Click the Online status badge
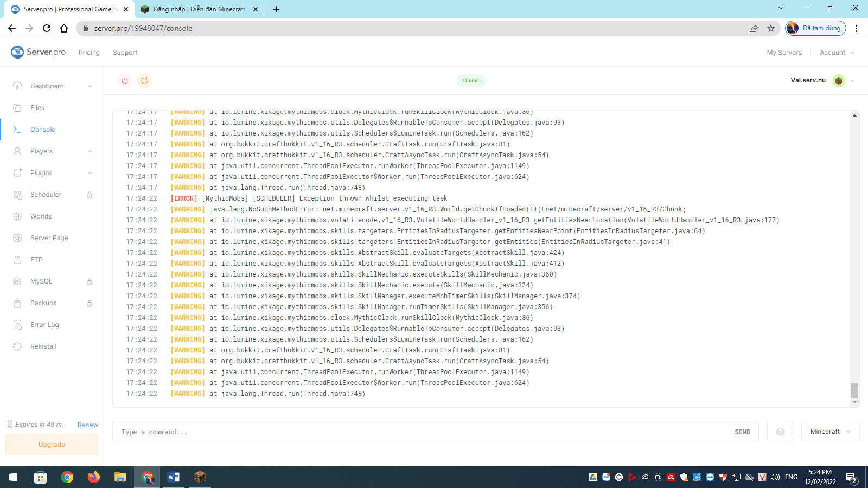 click(471, 81)
